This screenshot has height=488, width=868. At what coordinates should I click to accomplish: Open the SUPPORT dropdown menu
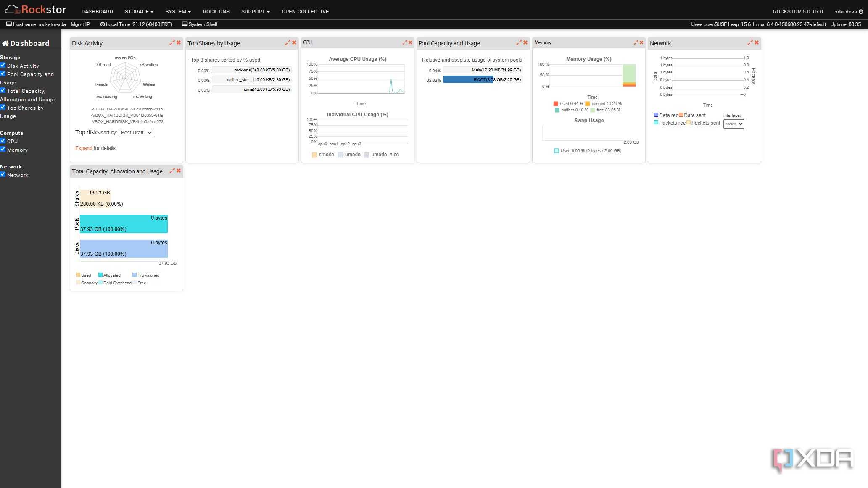(x=256, y=12)
